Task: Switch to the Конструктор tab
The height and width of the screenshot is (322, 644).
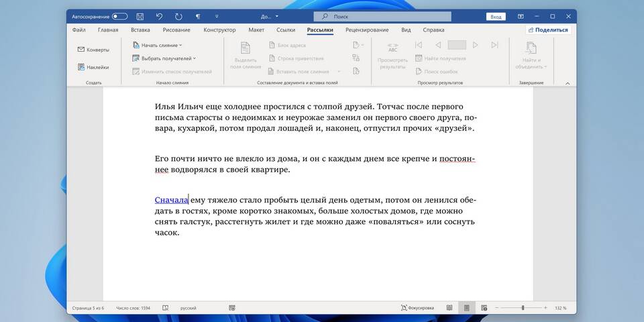Action: (x=220, y=30)
